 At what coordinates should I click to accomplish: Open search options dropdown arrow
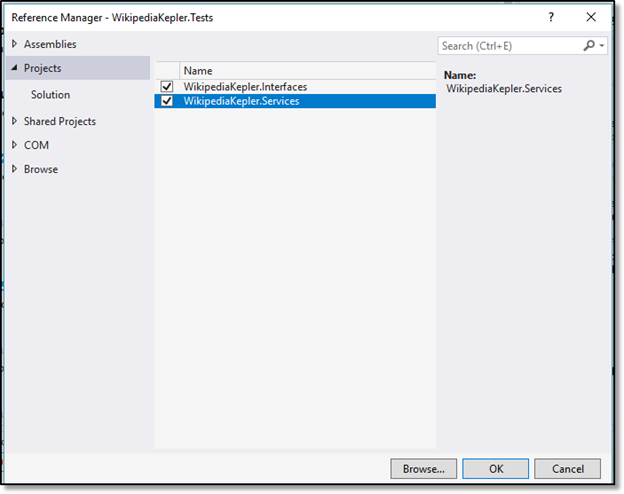point(602,46)
